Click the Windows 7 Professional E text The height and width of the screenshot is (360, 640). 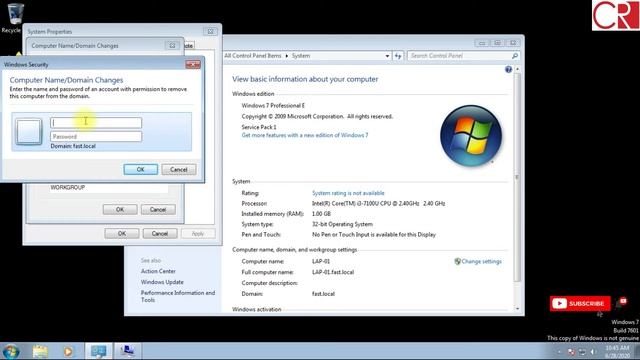273,106
